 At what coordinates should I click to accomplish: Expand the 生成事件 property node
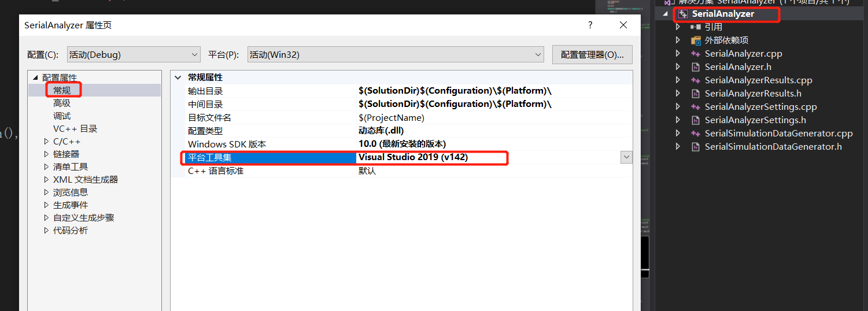(47, 205)
